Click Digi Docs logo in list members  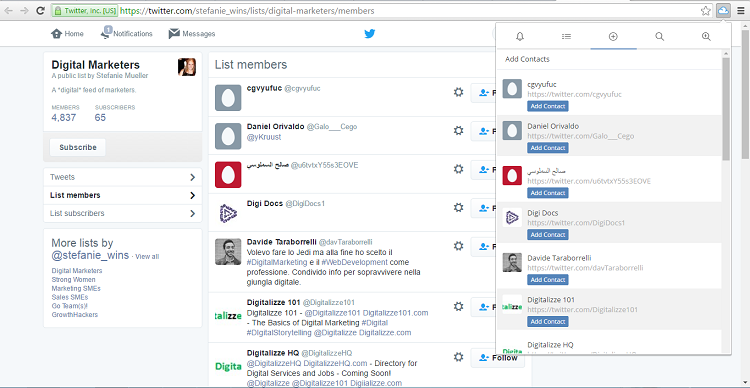pyautogui.click(x=228, y=213)
